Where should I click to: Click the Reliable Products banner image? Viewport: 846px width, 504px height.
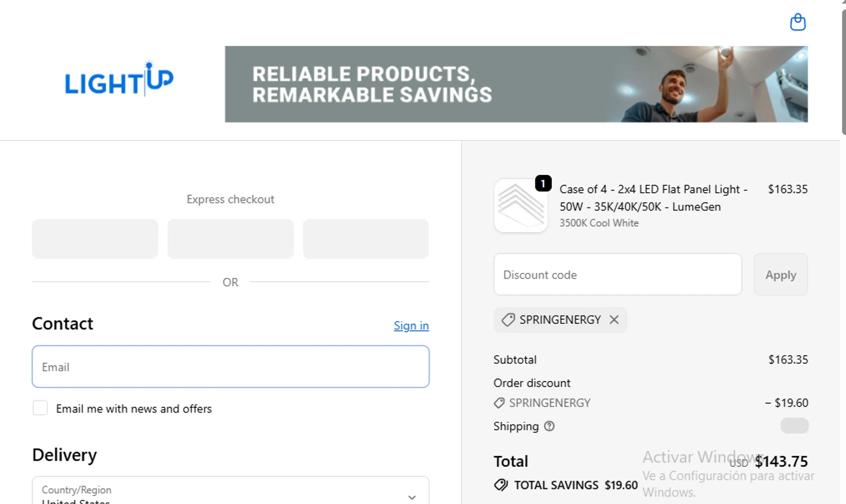[x=516, y=84]
